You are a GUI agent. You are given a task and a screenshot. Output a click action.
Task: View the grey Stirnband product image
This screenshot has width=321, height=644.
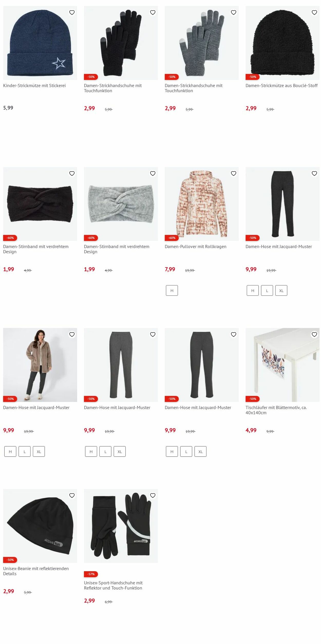121,204
